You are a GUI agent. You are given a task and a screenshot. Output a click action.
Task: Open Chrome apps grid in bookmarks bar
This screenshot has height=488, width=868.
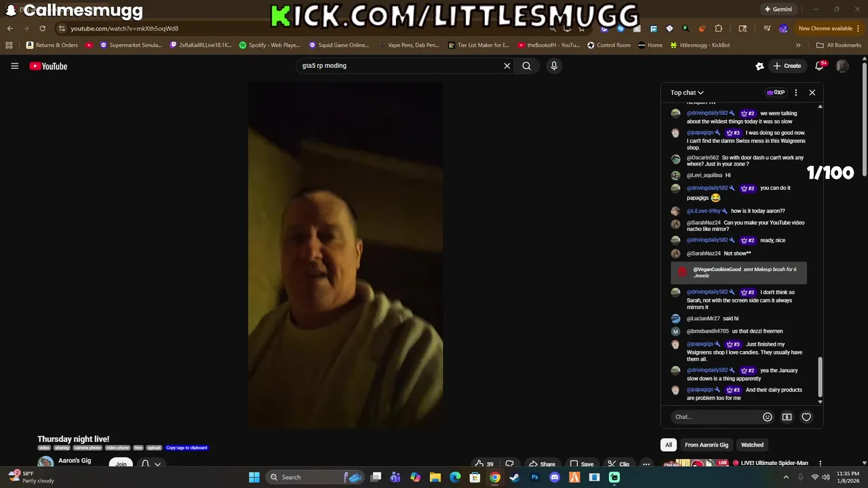coord(9,45)
